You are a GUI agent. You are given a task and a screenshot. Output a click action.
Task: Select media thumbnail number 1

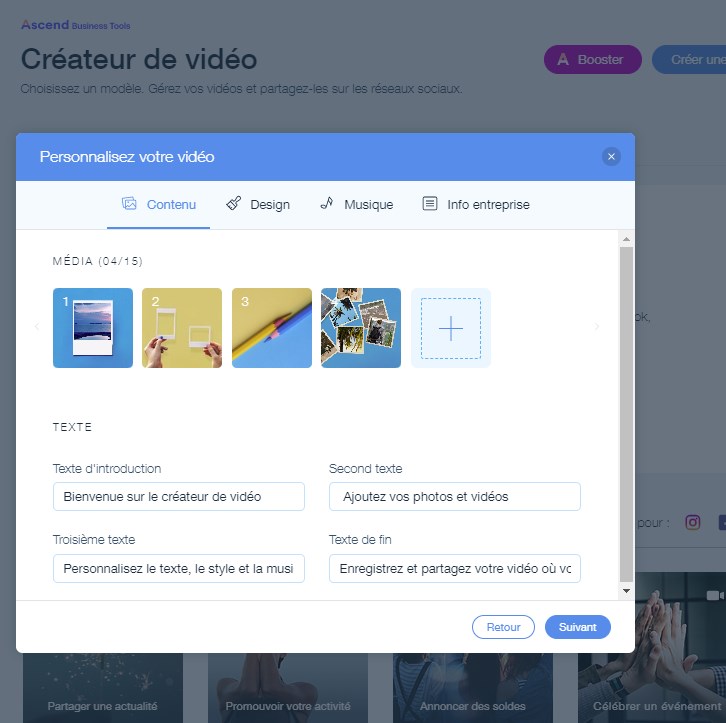tap(93, 328)
